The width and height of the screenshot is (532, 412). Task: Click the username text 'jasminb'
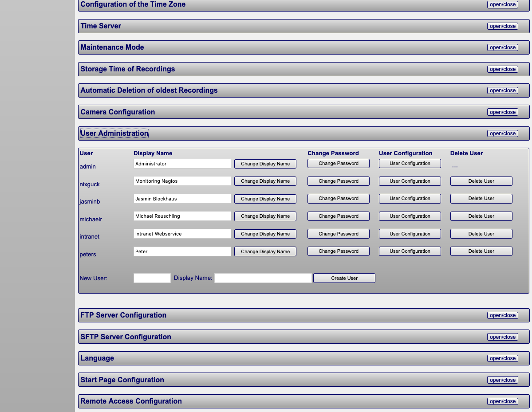click(90, 201)
